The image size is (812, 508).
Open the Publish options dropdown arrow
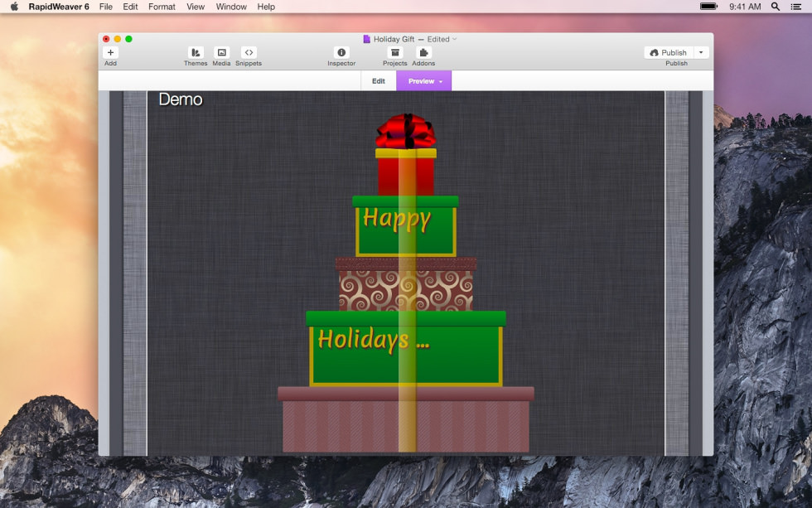701,52
